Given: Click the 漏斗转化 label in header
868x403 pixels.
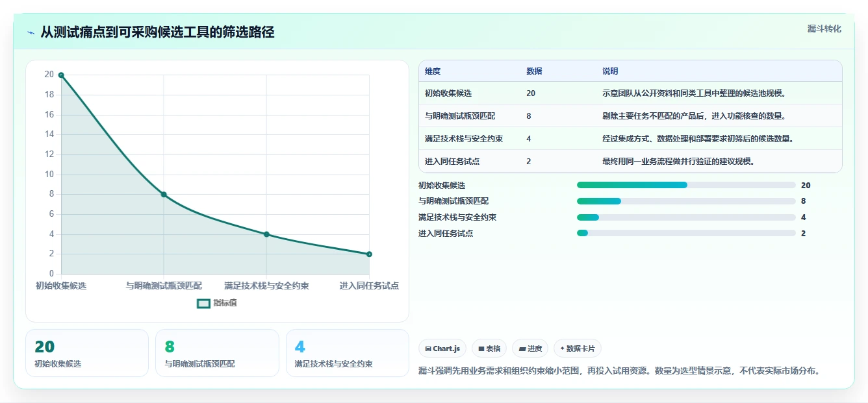Looking at the screenshot, I should [x=824, y=29].
